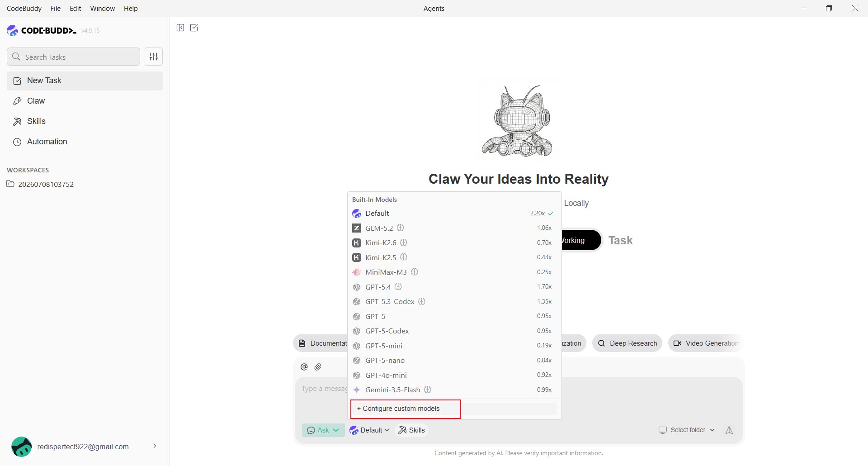This screenshot has height=466, width=868.
Task: Open Automation in sidebar
Action: pyautogui.click(x=85, y=142)
